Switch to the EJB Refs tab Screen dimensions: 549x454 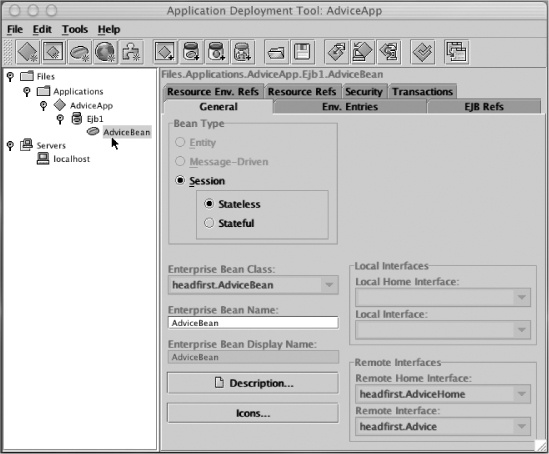[x=484, y=106]
